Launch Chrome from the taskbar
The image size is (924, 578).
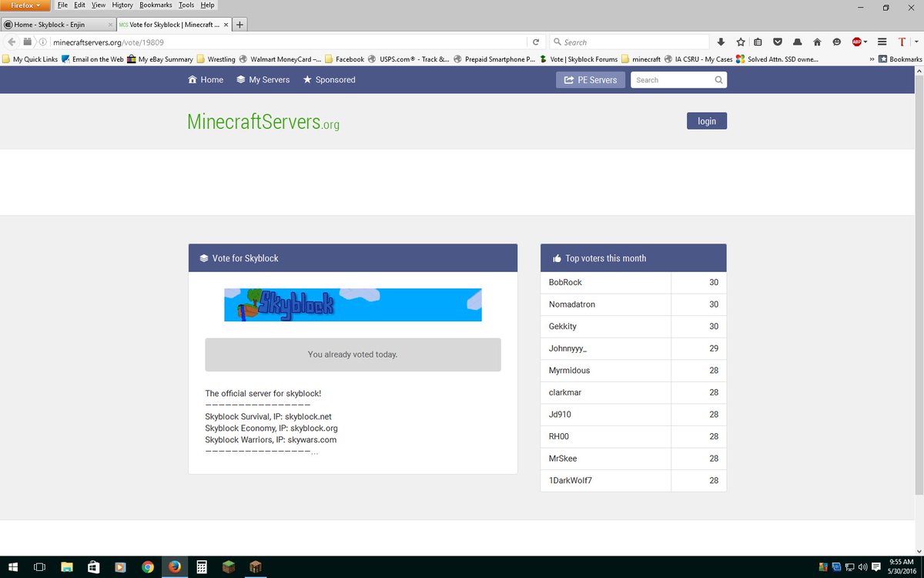tap(148, 566)
